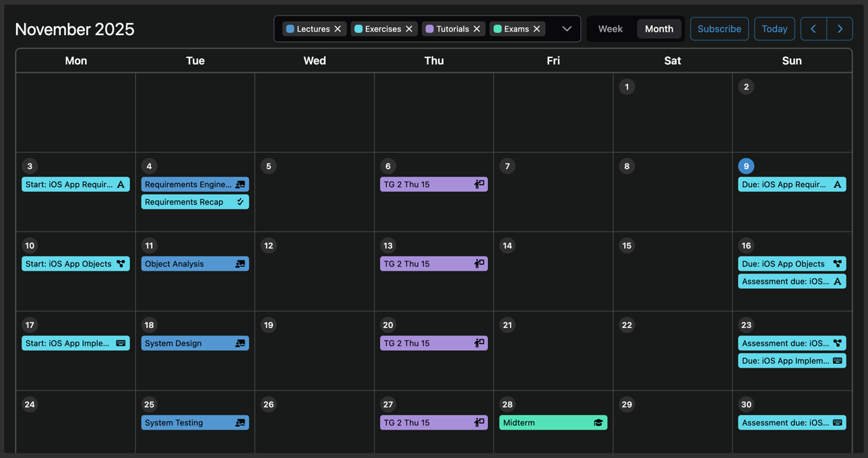This screenshot has width=868, height=458.
Task: Click the purple Tutorials color swatch
Action: [429, 29]
